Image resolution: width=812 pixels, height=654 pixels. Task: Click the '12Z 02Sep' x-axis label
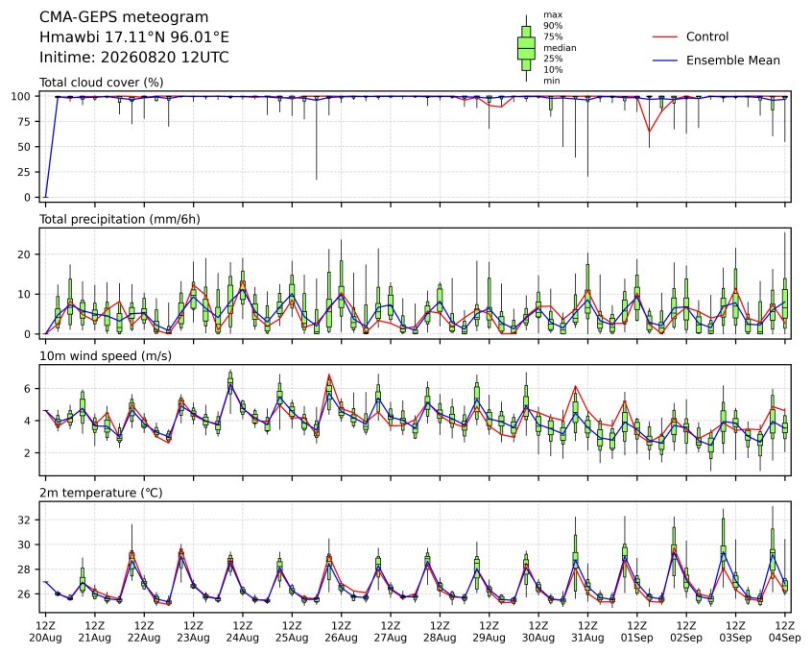[686, 632]
